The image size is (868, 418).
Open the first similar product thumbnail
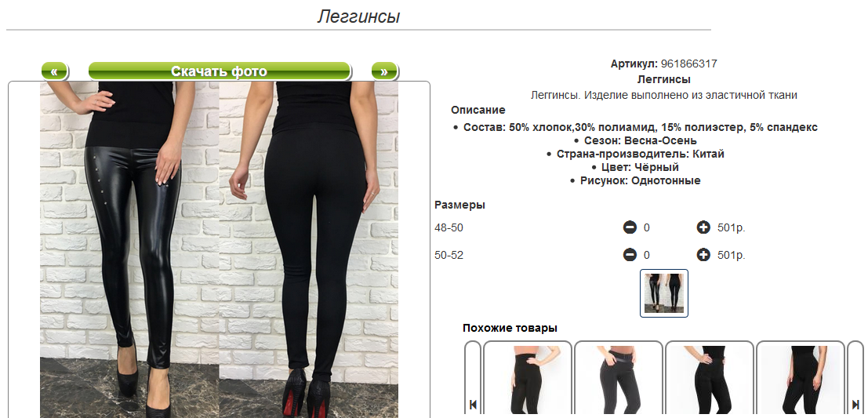(x=528, y=380)
